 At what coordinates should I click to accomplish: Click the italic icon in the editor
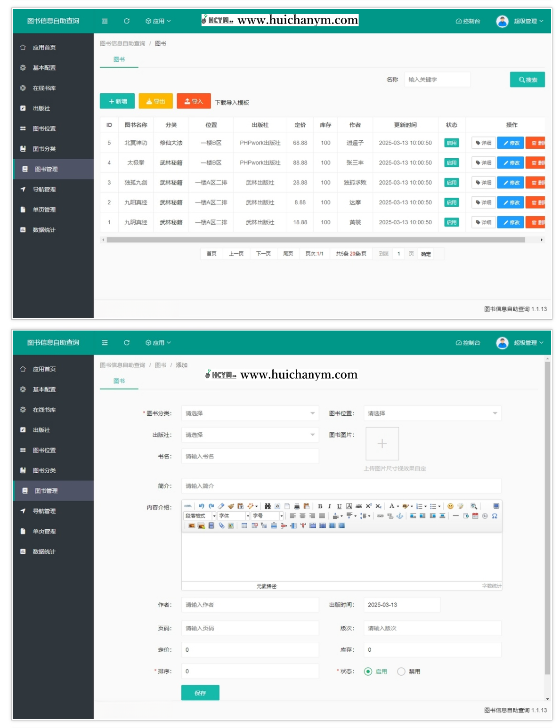coord(329,506)
